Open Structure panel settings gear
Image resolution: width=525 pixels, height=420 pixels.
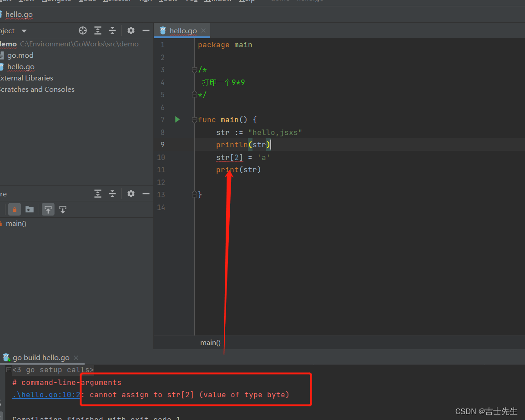pos(131,194)
